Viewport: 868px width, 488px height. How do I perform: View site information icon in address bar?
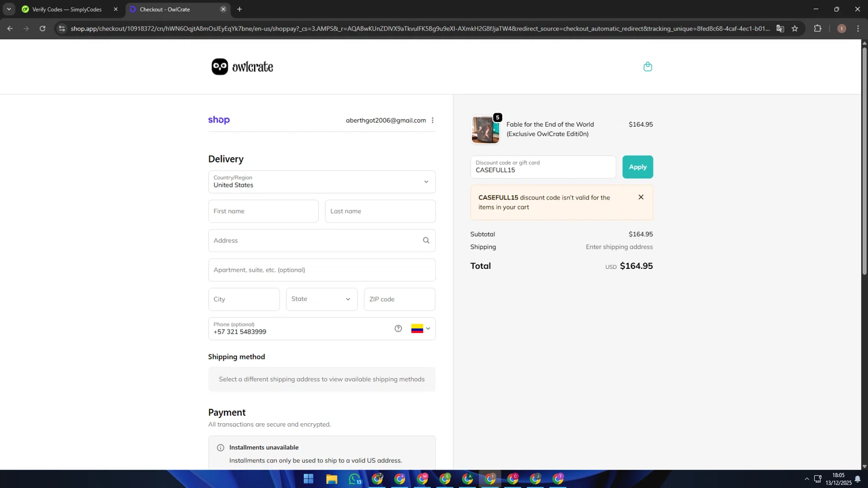click(62, 28)
